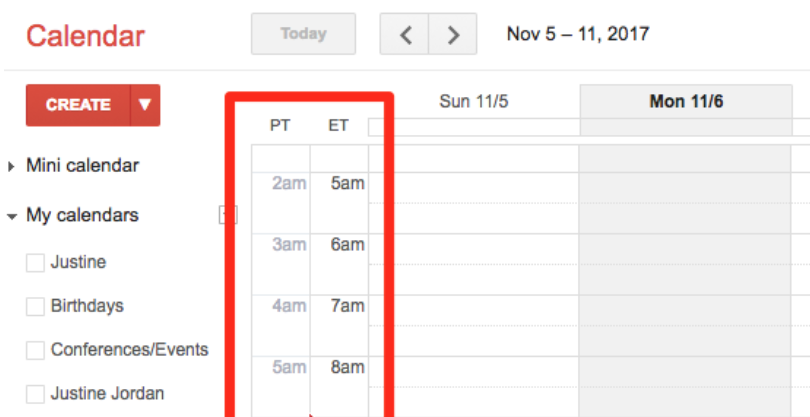Open the Create dropdown arrow
Viewport: 810px width, 417px height.
tap(145, 104)
